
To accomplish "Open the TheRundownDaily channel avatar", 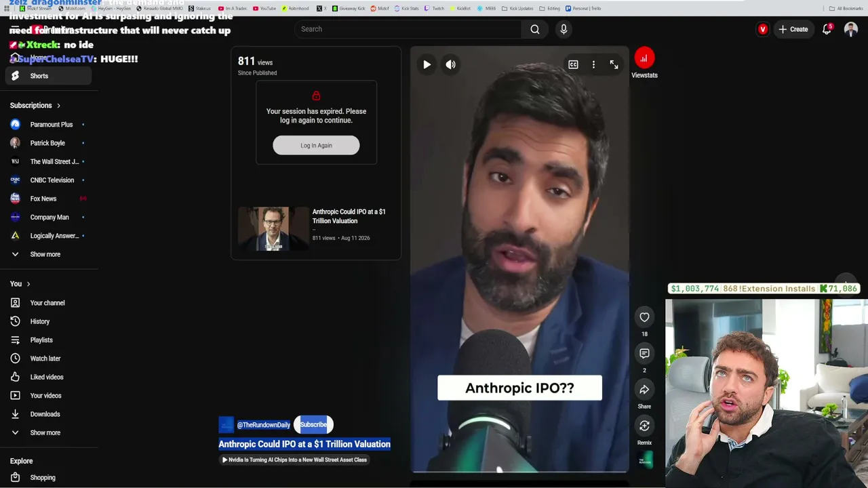I will pyautogui.click(x=226, y=425).
